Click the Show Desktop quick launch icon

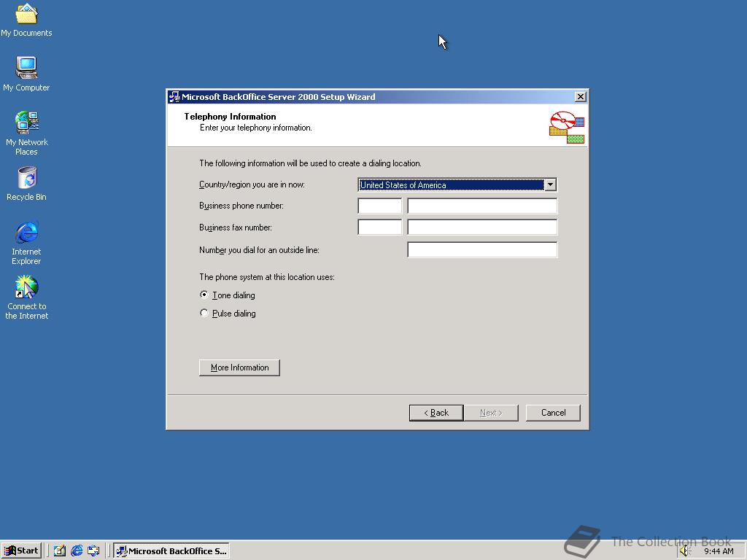pos(60,551)
